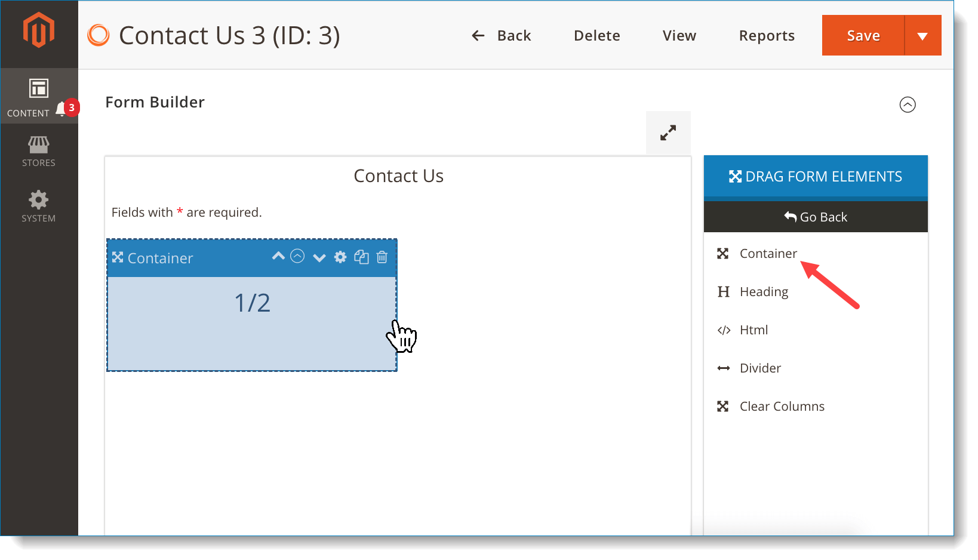
Task: Go back using the Back button
Action: click(502, 36)
